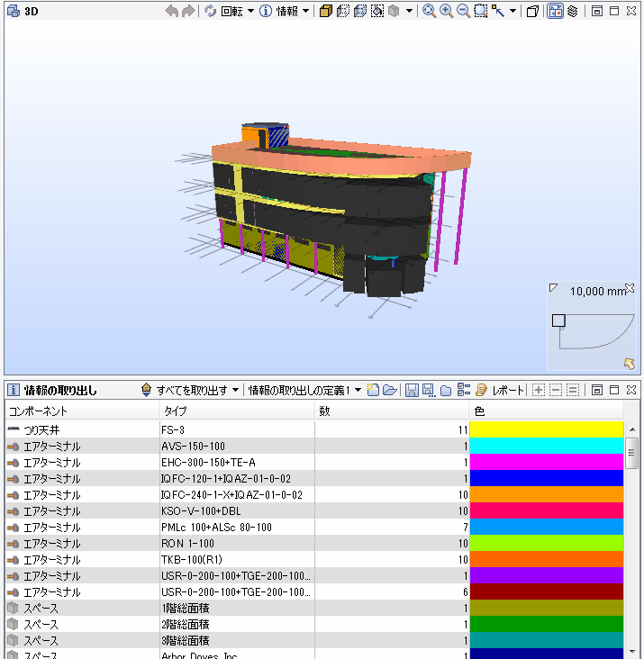This screenshot has width=644, height=659.
Task: Select solid shaded cube display mode
Action: tap(325, 11)
